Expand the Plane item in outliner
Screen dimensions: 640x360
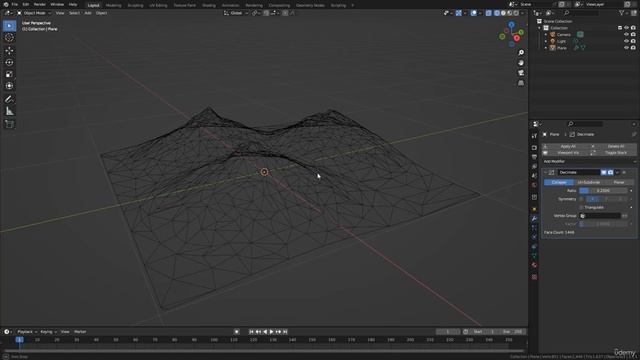point(546,48)
